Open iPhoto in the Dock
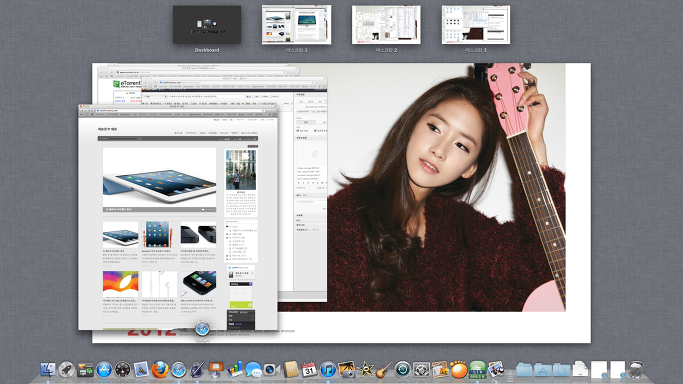The image size is (683, 384). pos(347,370)
